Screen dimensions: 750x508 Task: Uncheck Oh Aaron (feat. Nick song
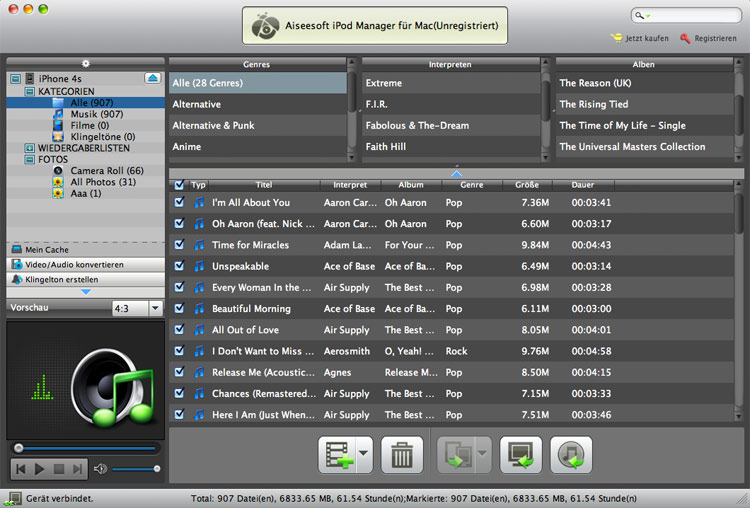(179, 223)
